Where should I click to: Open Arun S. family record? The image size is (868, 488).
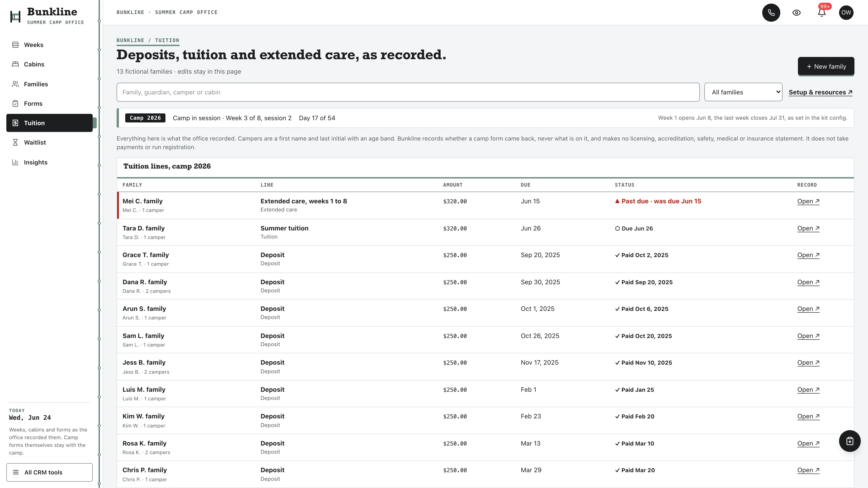(x=808, y=309)
